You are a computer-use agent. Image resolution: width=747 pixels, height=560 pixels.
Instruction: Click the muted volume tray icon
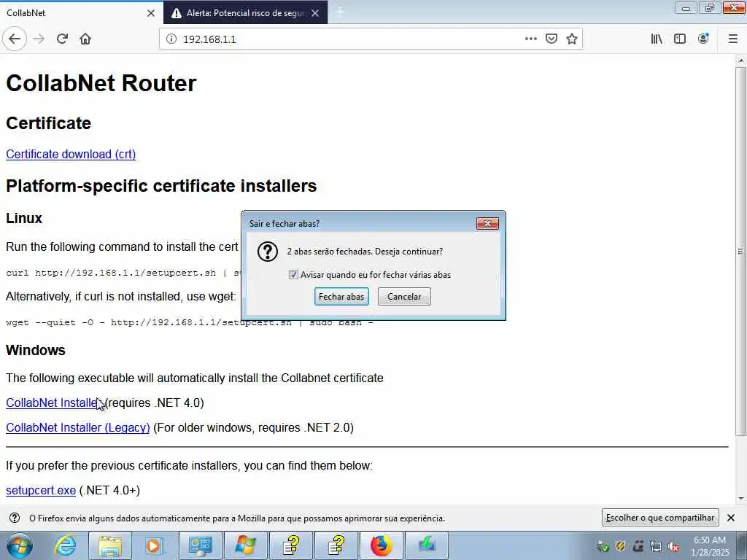tap(673, 547)
